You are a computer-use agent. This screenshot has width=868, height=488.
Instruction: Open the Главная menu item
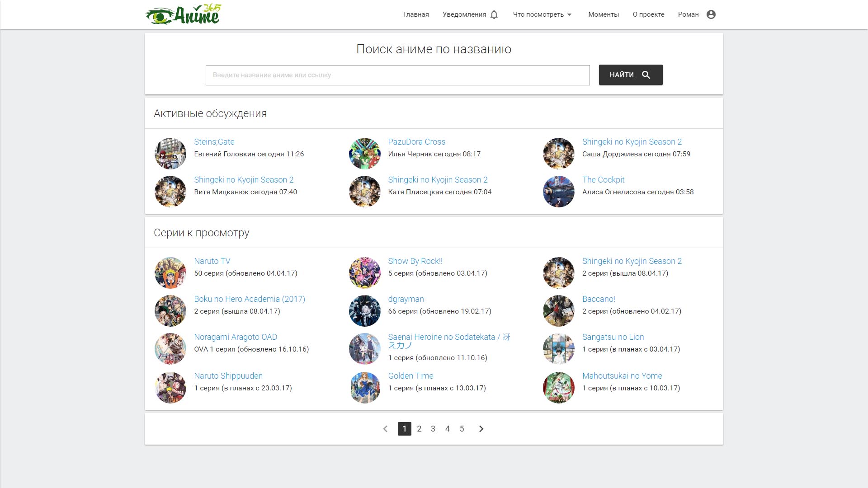415,14
